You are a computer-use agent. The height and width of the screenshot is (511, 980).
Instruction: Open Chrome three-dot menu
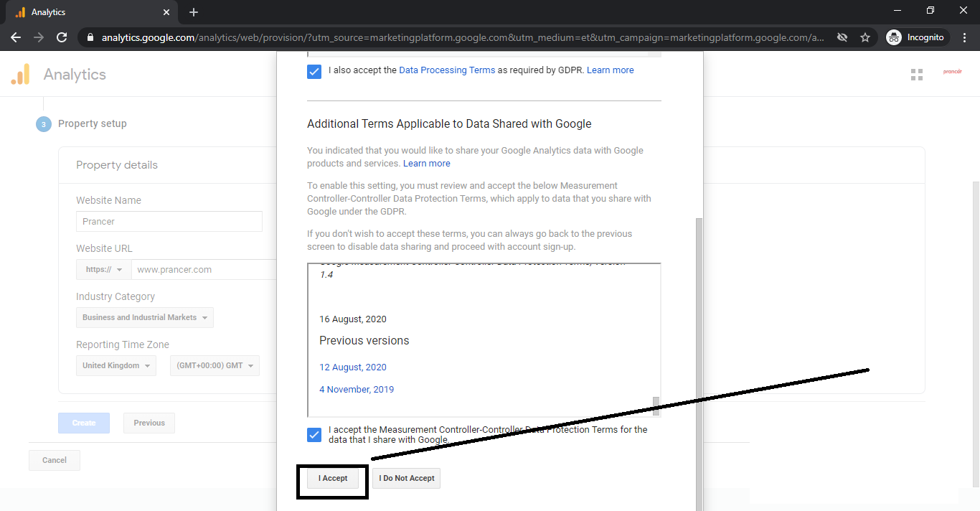[x=965, y=37]
